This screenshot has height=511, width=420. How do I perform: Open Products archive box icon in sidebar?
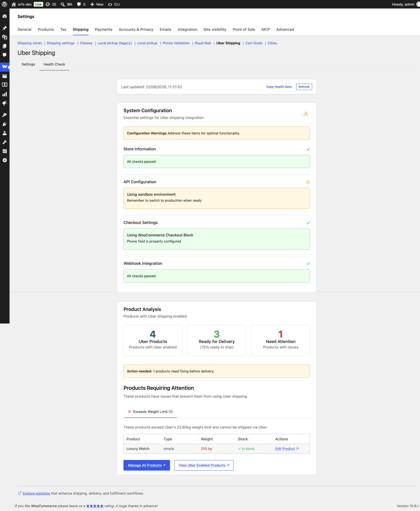coord(5,76)
